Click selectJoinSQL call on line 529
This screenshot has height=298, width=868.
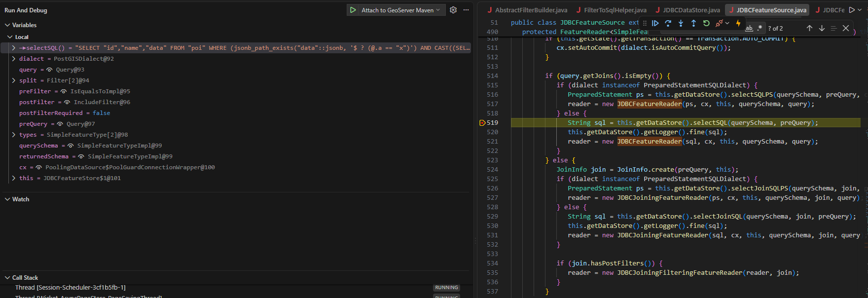point(718,217)
